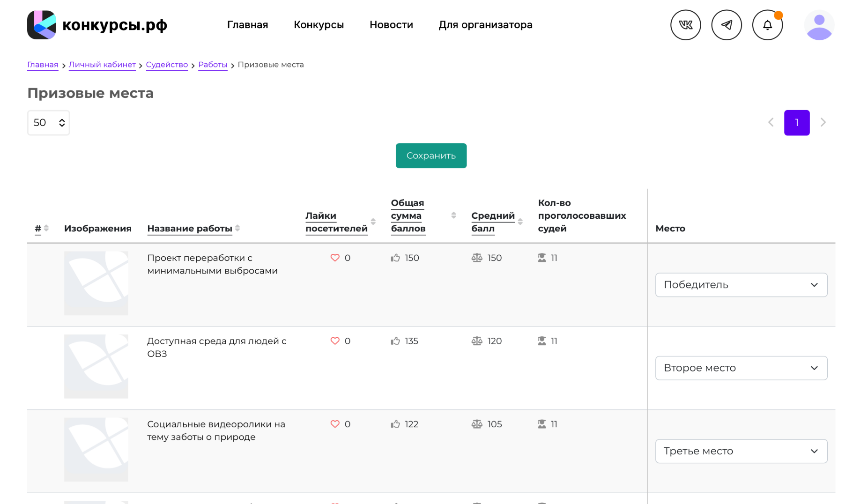Open the Новости menu item
This screenshot has height=504, width=853.
pos(391,25)
